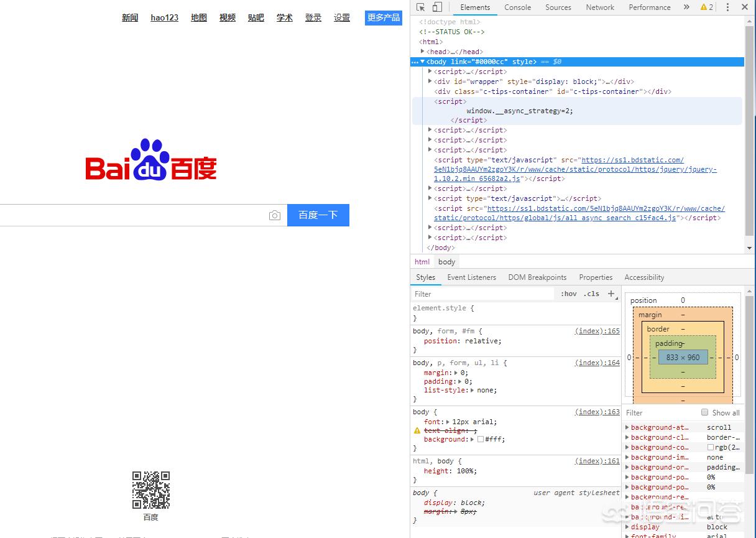Toggle the device toolbar icon
The width and height of the screenshot is (756, 538).
pos(437,7)
